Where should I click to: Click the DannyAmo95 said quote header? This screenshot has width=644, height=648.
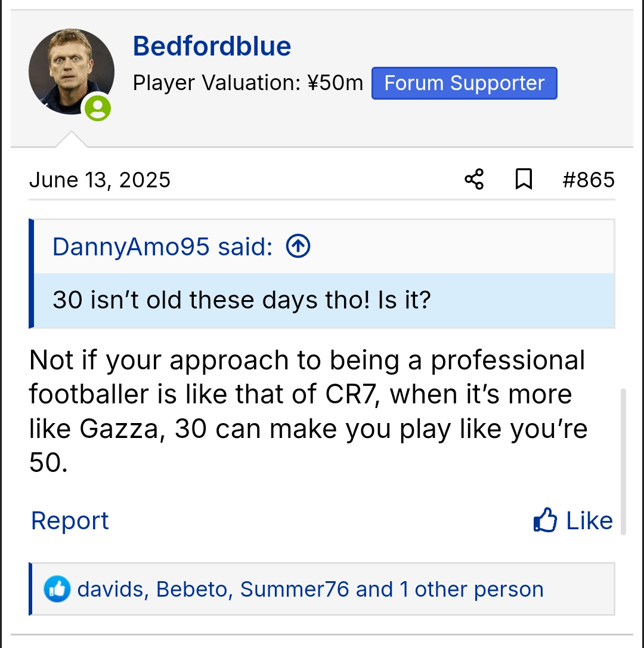(x=162, y=246)
